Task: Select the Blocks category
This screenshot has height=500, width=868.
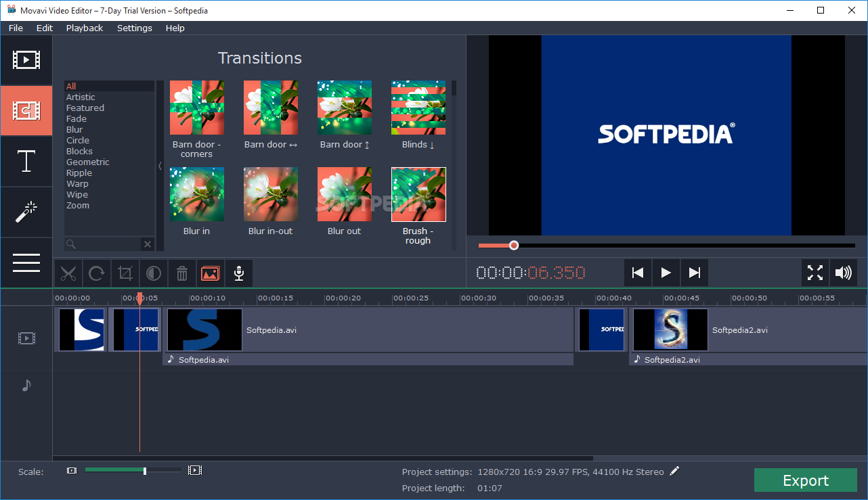Action: point(110,151)
